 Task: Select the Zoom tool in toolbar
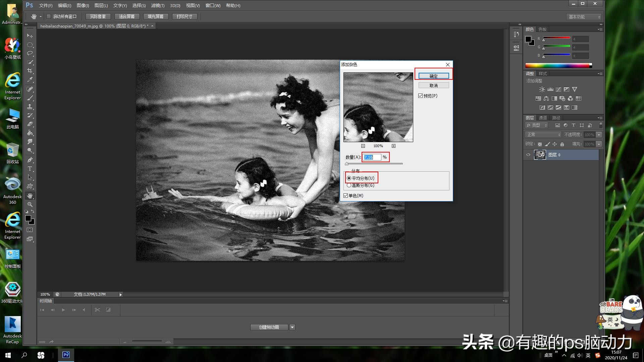point(30,204)
